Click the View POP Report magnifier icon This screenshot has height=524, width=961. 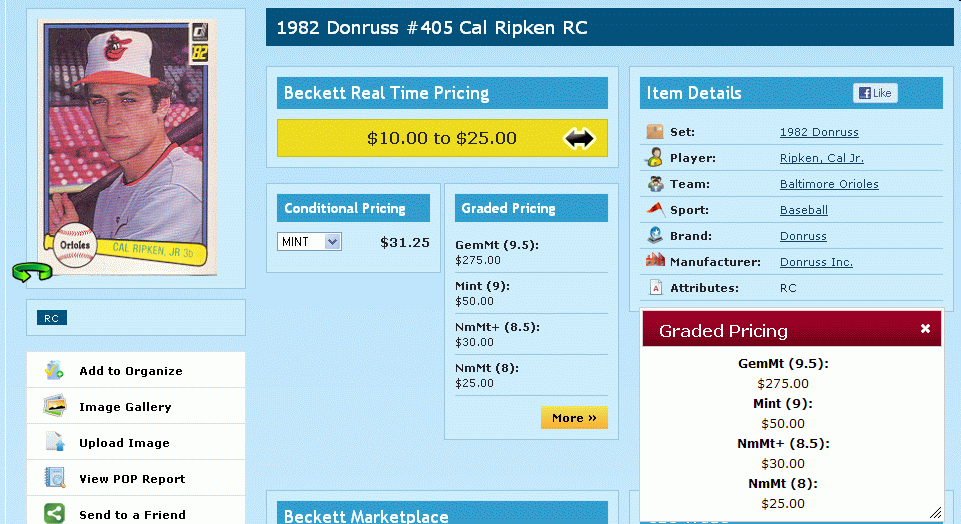[55, 478]
